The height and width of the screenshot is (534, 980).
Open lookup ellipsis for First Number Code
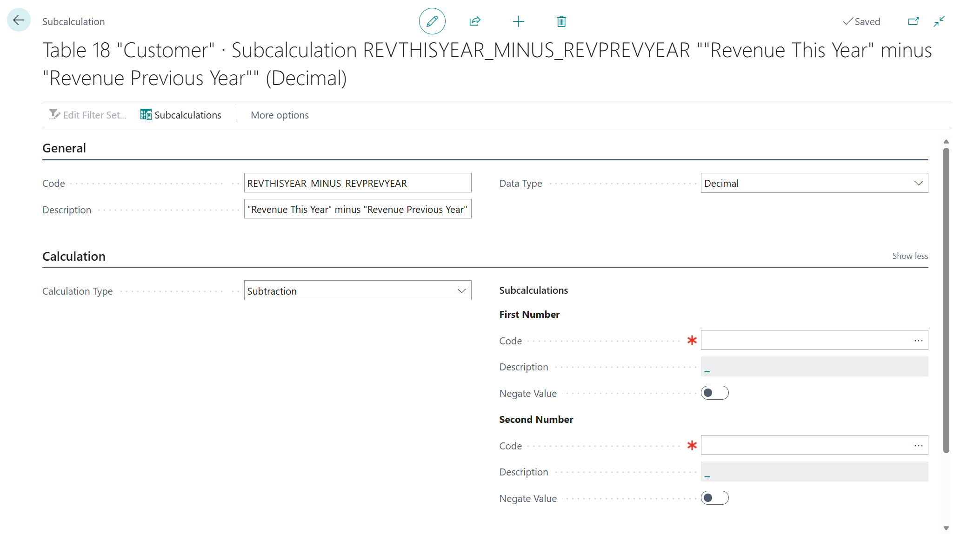point(918,341)
